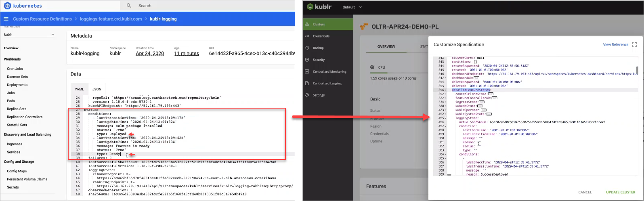The height and width of the screenshot is (201, 644).
Task: Open Secrets in Kubernetes sidebar
Action: [x=13, y=187]
